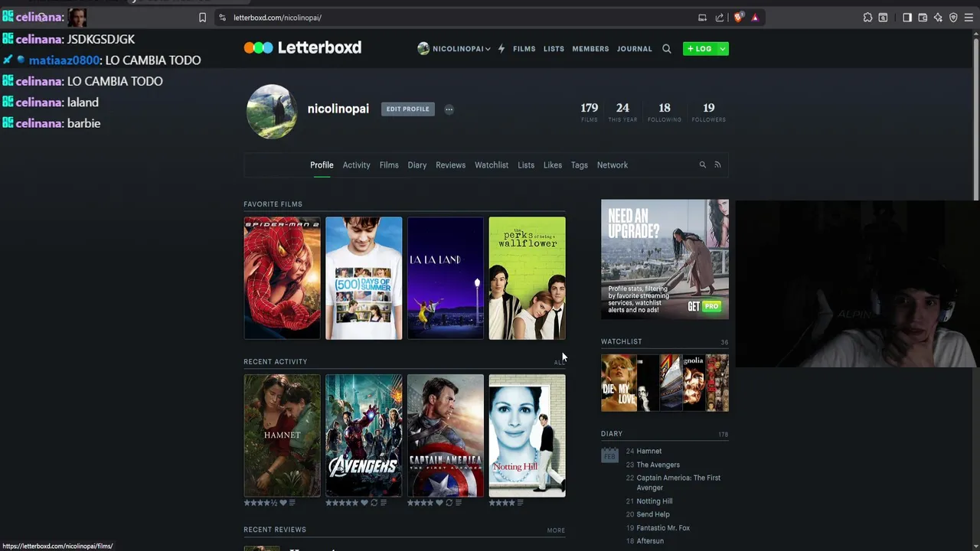Open the activity lightning bolt icon

[501, 48]
